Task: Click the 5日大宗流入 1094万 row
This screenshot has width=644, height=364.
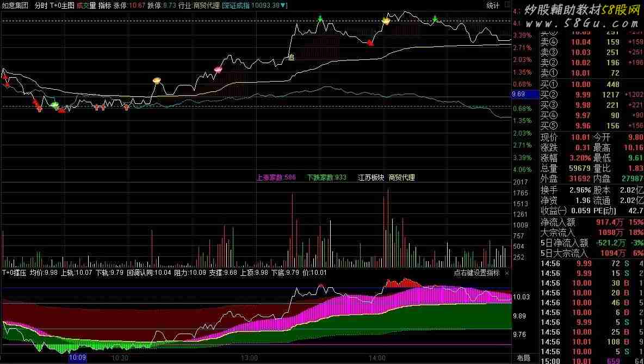Action: 591,254
